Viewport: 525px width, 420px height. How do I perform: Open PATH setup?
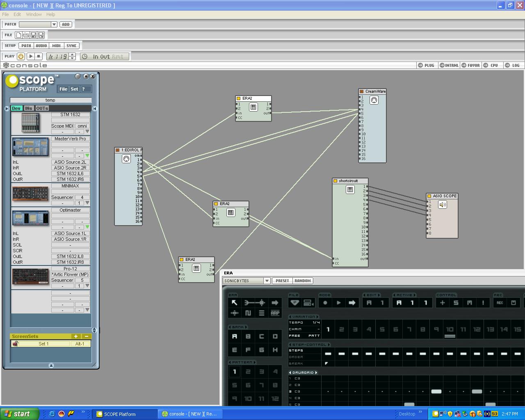26,46
